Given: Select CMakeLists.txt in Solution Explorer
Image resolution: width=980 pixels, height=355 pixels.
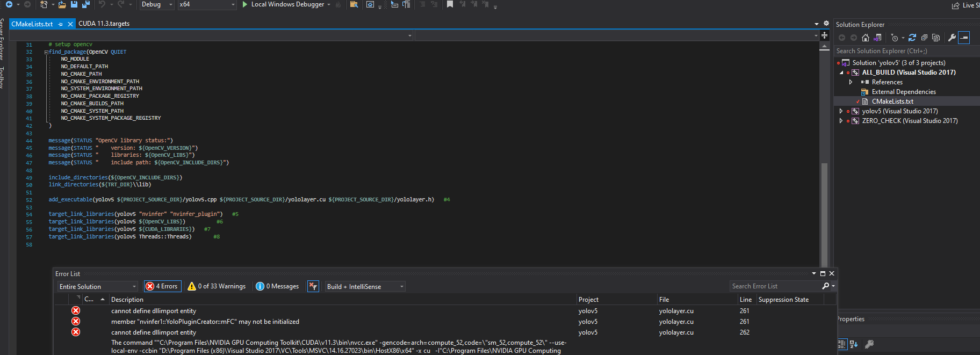Looking at the screenshot, I should 892,102.
